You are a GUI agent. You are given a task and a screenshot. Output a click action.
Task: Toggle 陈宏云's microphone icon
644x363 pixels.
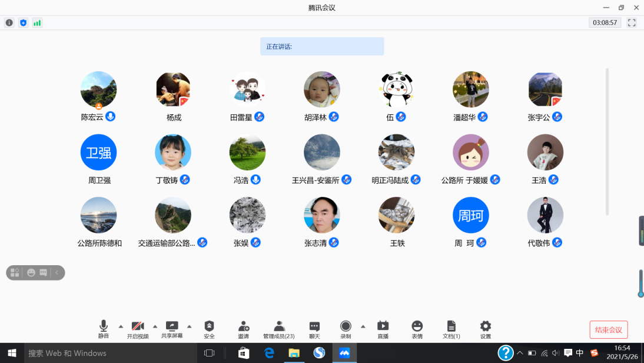coord(111,117)
